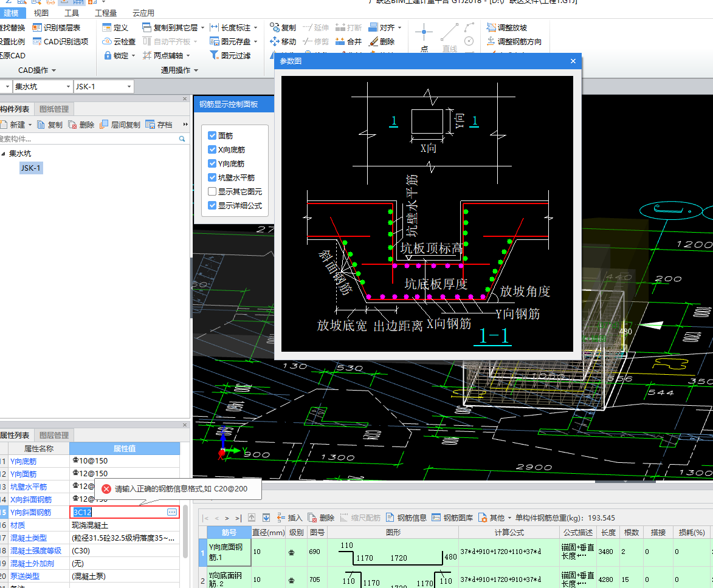Open the 集水坑 component type dropdown
Screen dimensions: 713x588
point(68,86)
